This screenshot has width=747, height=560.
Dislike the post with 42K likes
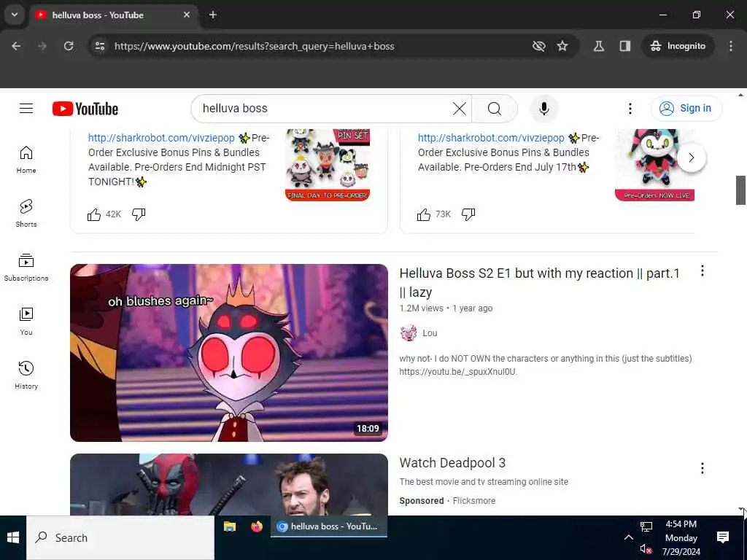point(139,214)
